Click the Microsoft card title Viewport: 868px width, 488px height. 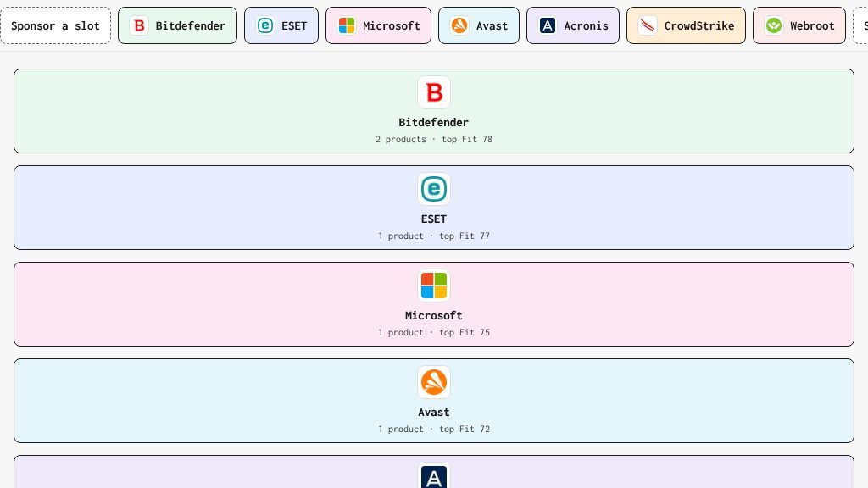pos(434,315)
